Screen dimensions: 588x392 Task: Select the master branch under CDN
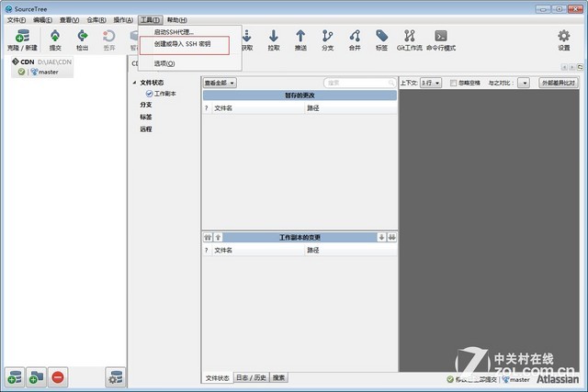click(x=48, y=72)
